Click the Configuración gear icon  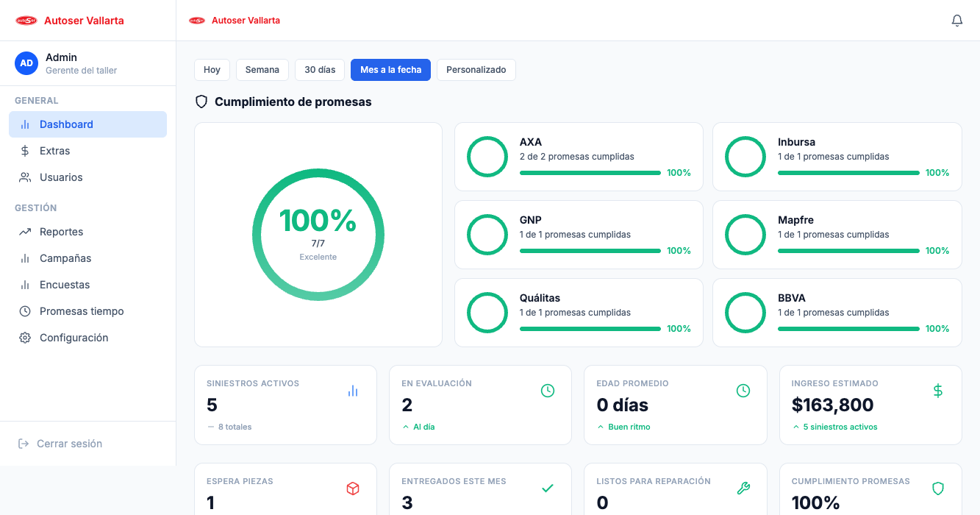[x=25, y=338]
